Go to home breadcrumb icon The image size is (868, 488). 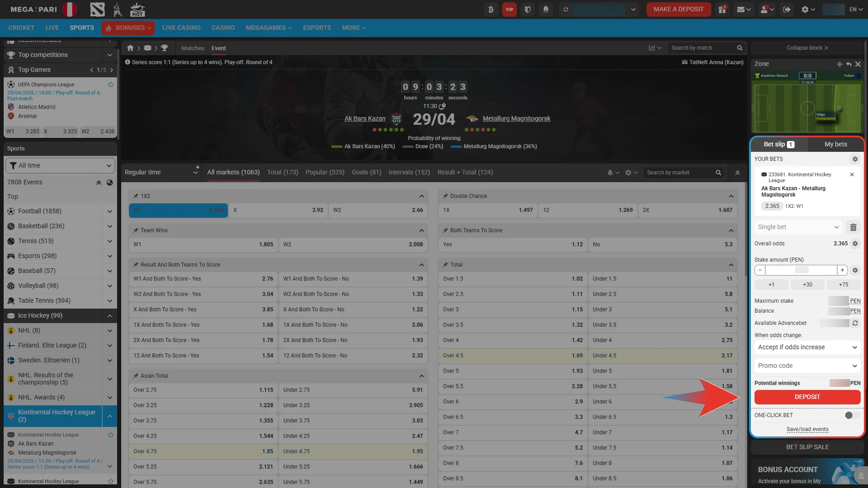[x=130, y=48]
